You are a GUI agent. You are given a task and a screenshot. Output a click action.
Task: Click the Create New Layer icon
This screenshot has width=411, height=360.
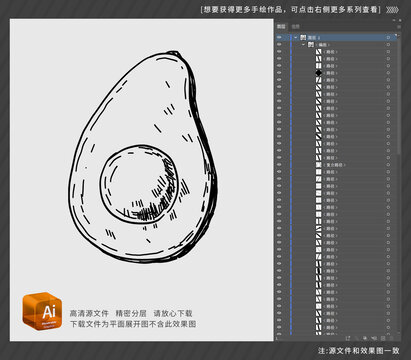click(x=383, y=338)
